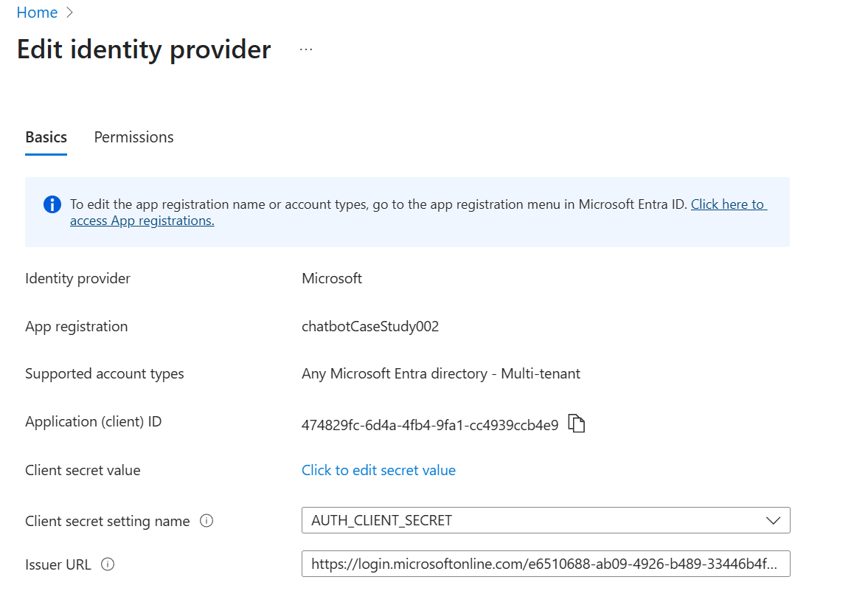Select the Basics tab
Image resolution: width=868 pixels, height=591 pixels.
click(46, 137)
